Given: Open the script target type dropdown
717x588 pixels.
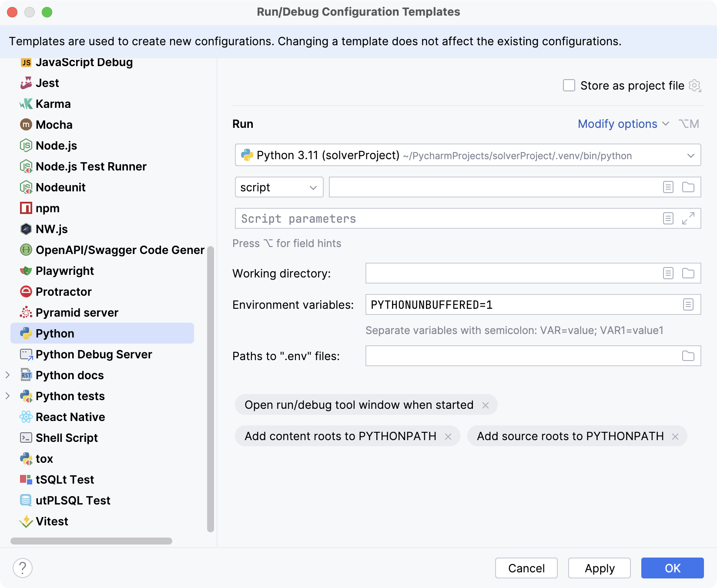Looking at the screenshot, I should coord(279,187).
